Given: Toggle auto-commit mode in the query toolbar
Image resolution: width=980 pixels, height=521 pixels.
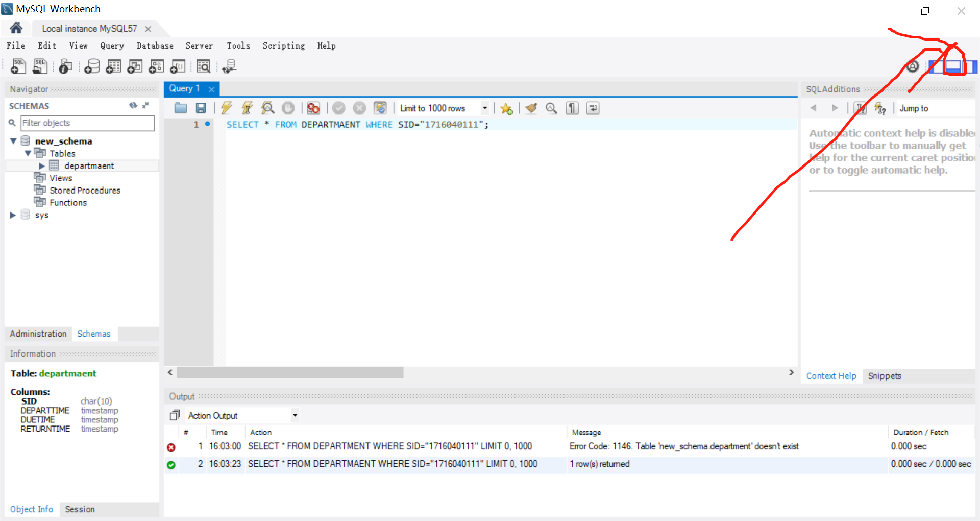Looking at the screenshot, I should coord(380,108).
